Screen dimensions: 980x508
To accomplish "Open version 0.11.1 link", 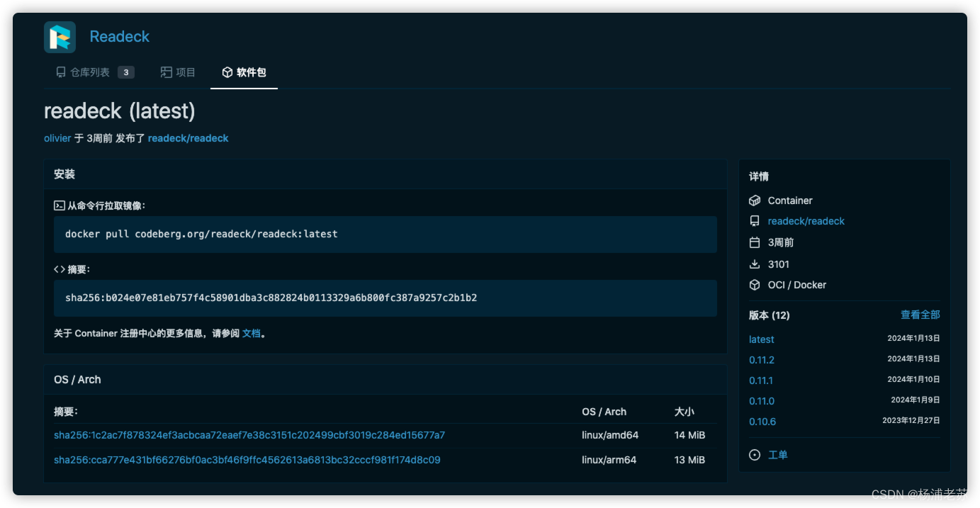I will point(761,380).
